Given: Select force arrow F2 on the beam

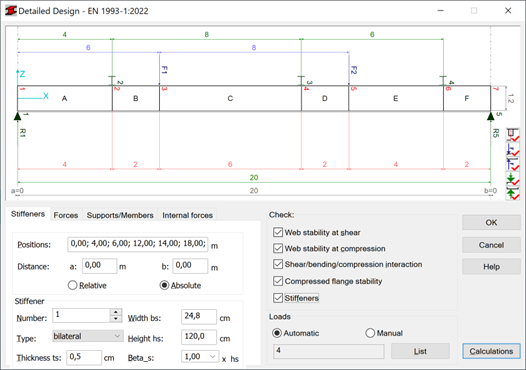Looking at the screenshot, I should (x=349, y=69).
